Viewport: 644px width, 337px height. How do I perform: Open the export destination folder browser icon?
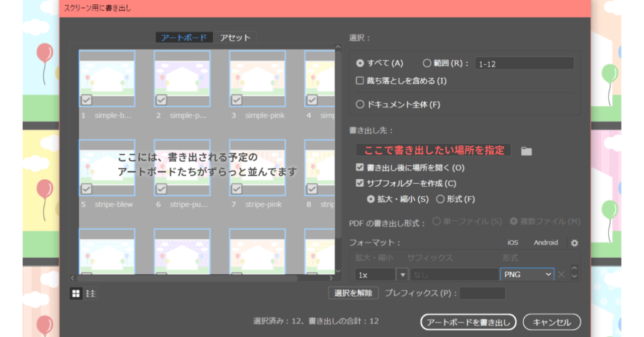coord(526,151)
